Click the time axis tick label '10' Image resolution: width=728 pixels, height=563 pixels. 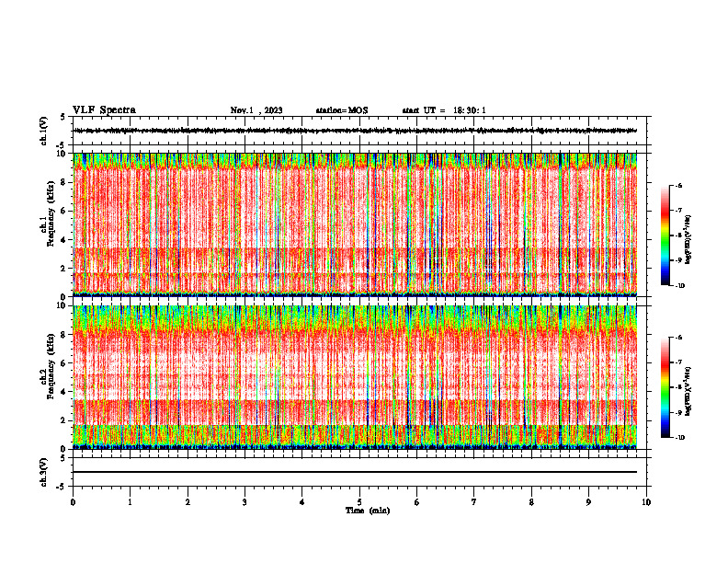(x=646, y=502)
